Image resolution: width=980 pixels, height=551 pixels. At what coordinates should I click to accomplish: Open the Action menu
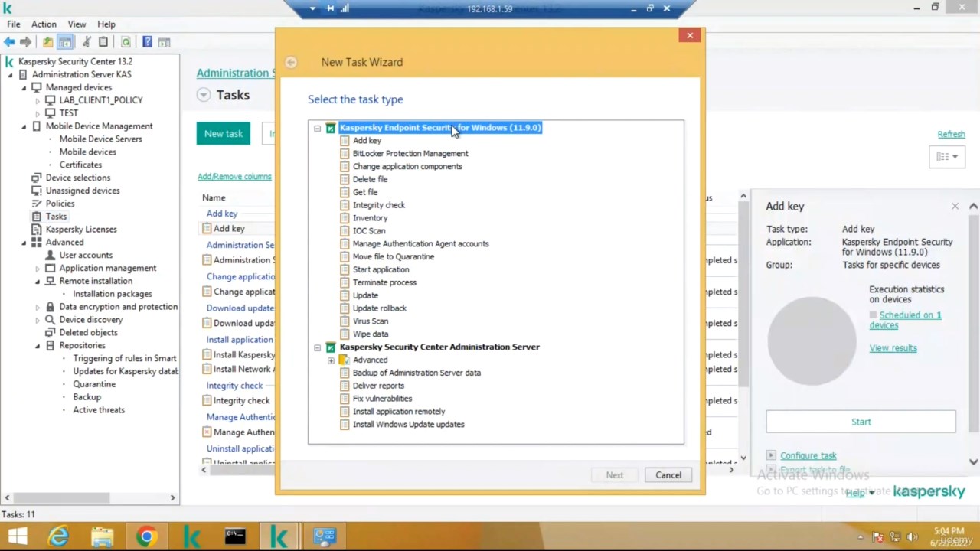44,24
